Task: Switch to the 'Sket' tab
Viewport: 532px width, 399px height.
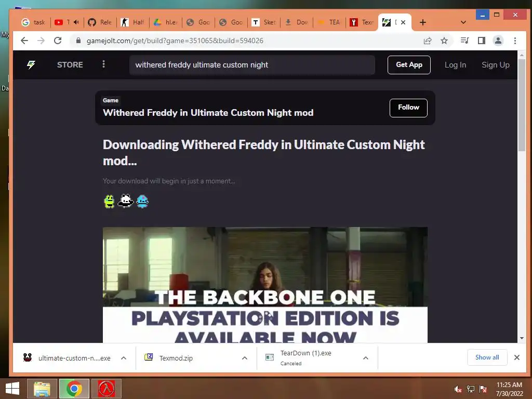Action: click(264, 22)
